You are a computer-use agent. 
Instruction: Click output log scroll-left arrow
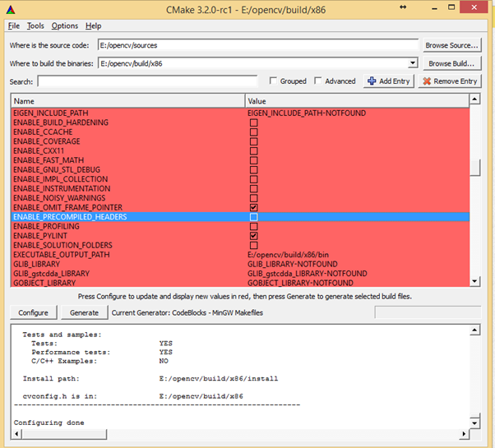[x=16, y=434]
